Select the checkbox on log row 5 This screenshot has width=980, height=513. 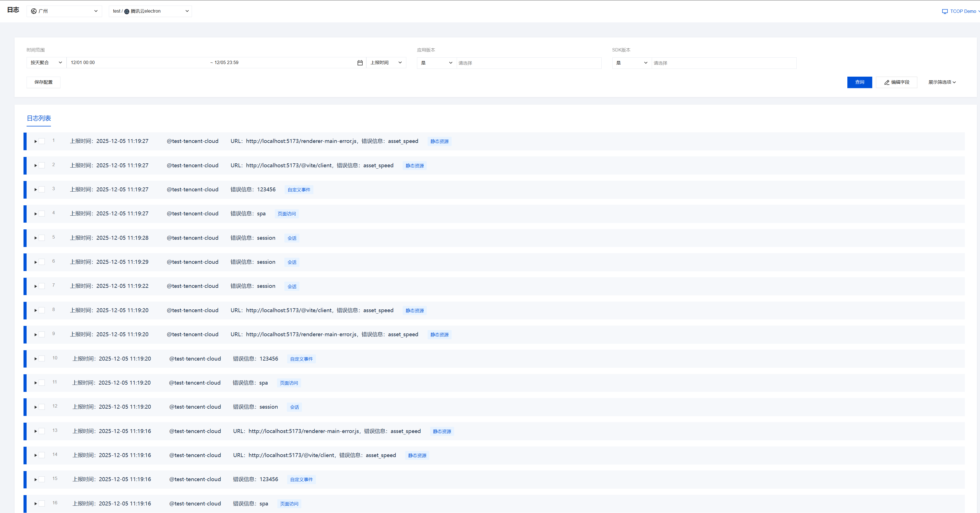[42, 238]
